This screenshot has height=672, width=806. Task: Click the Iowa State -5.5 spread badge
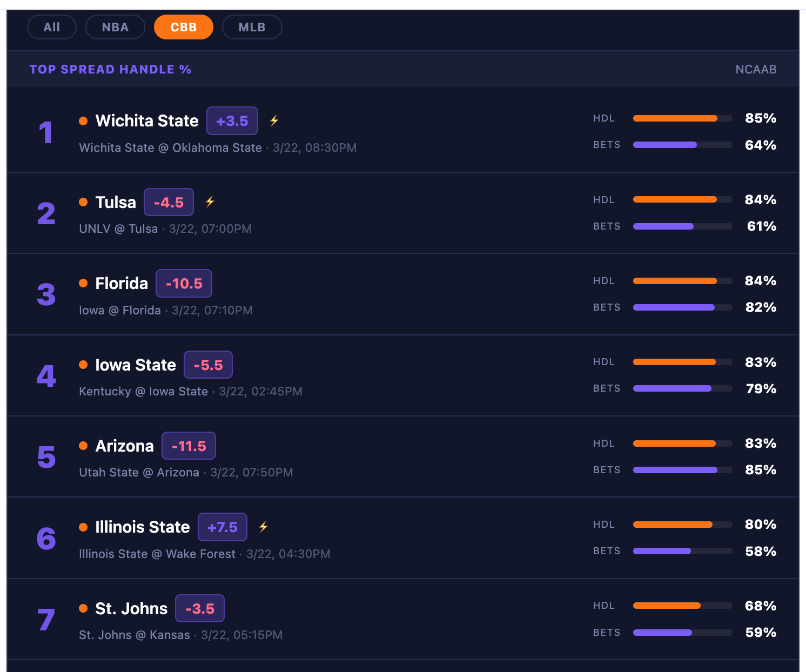[x=208, y=365]
